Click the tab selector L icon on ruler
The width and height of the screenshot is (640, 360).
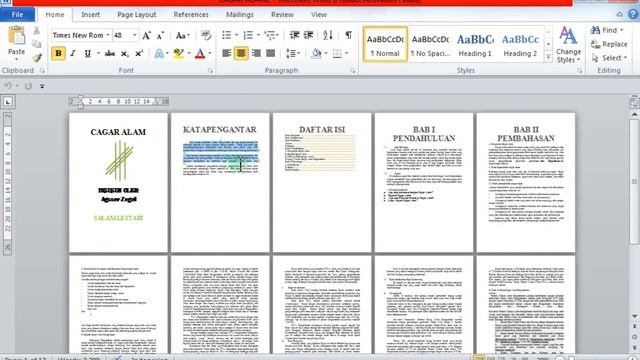tap(8, 102)
